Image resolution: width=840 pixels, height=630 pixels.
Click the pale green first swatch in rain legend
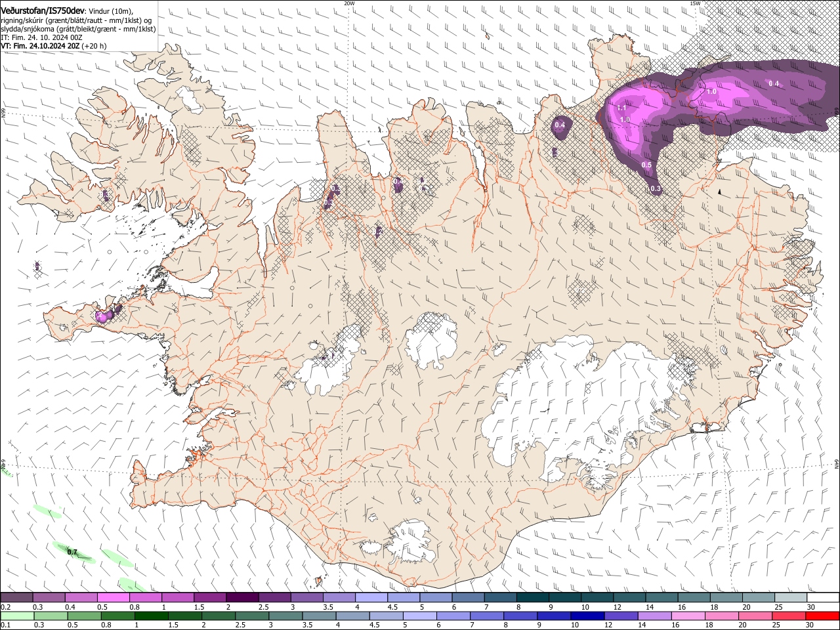click(17, 616)
